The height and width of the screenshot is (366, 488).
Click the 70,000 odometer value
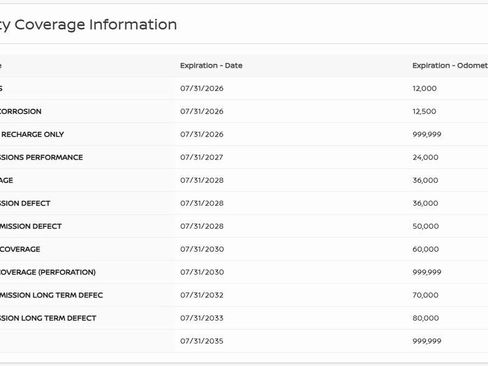[x=425, y=295]
